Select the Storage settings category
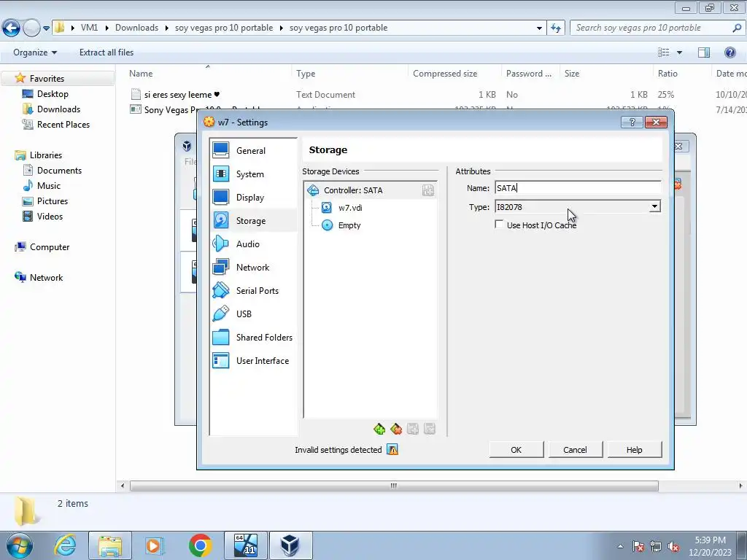The image size is (747, 560). [253, 220]
